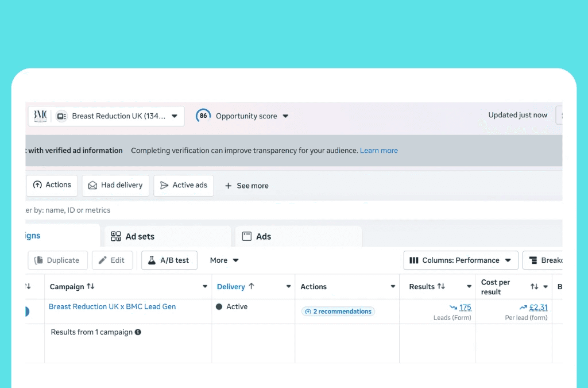
Task: Open the Learn more verification link
Action: pyautogui.click(x=379, y=151)
